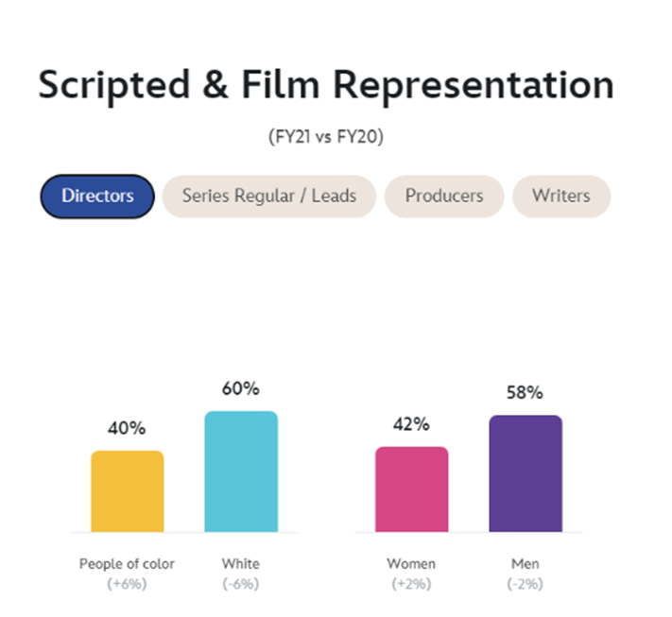The height and width of the screenshot is (617, 672).
Task: Switch to Series Regular / Leads tab
Action: (269, 197)
